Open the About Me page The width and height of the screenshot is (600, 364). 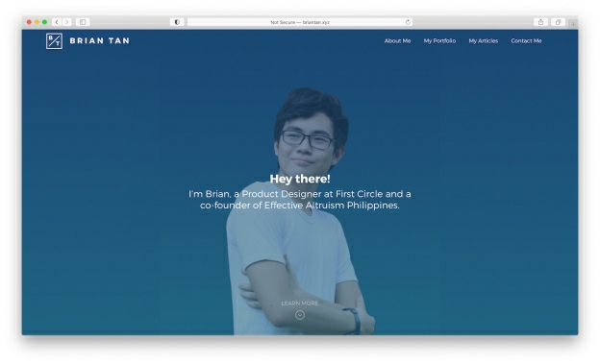(397, 41)
